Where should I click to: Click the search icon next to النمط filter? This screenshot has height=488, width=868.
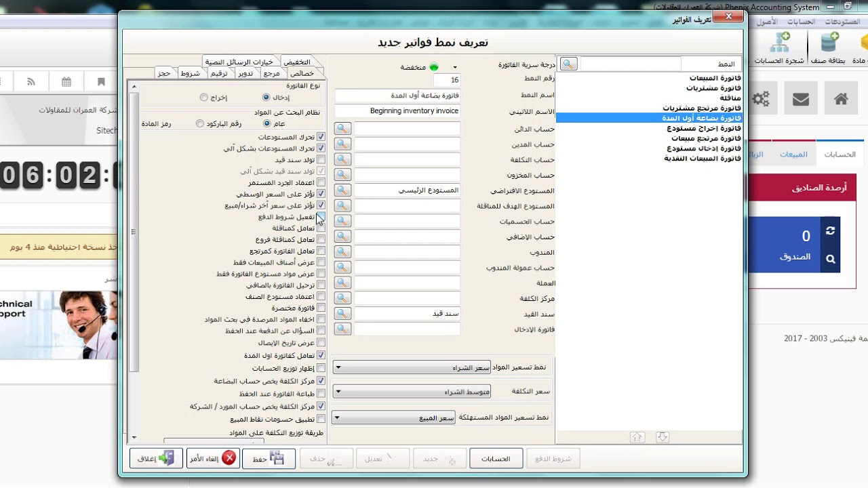569,64
